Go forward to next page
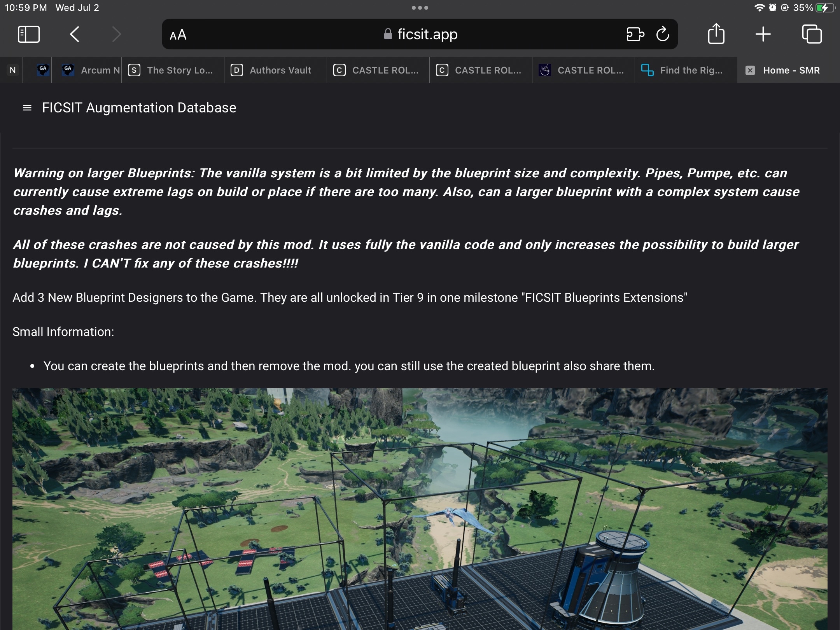This screenshot has height=630, width=840. pos(116,34)
